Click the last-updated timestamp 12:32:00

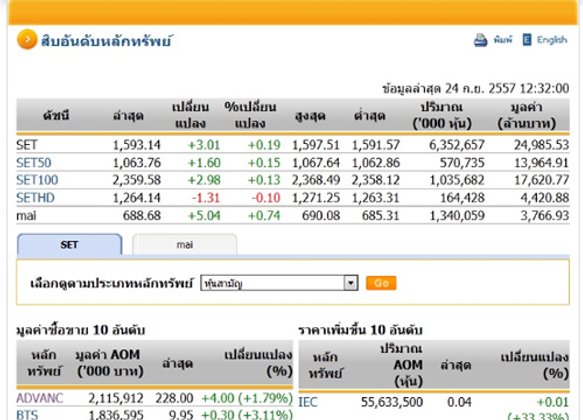click(x=544, y=88)
